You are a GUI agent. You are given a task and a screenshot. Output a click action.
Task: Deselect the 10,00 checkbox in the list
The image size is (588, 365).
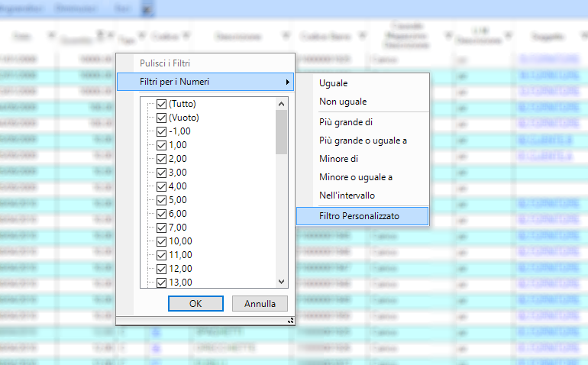[161, 241]
